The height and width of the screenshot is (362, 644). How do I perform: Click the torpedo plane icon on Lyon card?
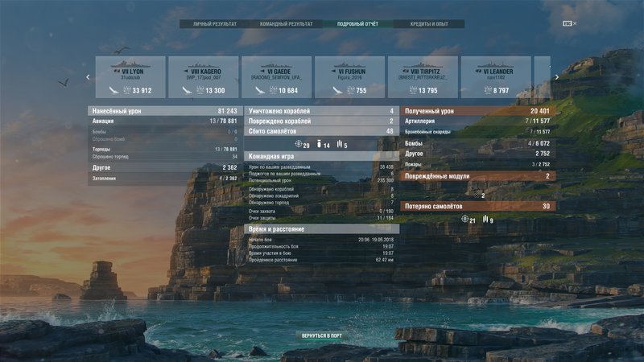[114, 90]
